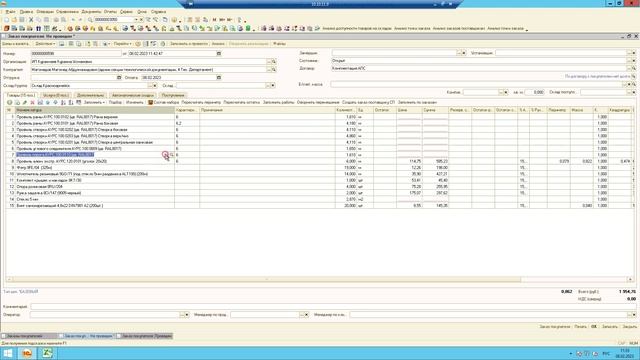Open the Склад/группа dropdown arrow

click(x=155, y=86)
